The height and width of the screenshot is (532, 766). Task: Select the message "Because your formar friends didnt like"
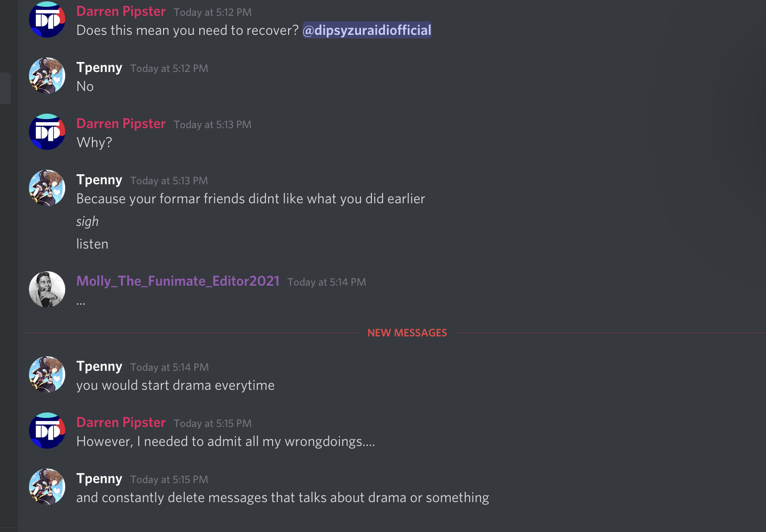pos(251,199)
